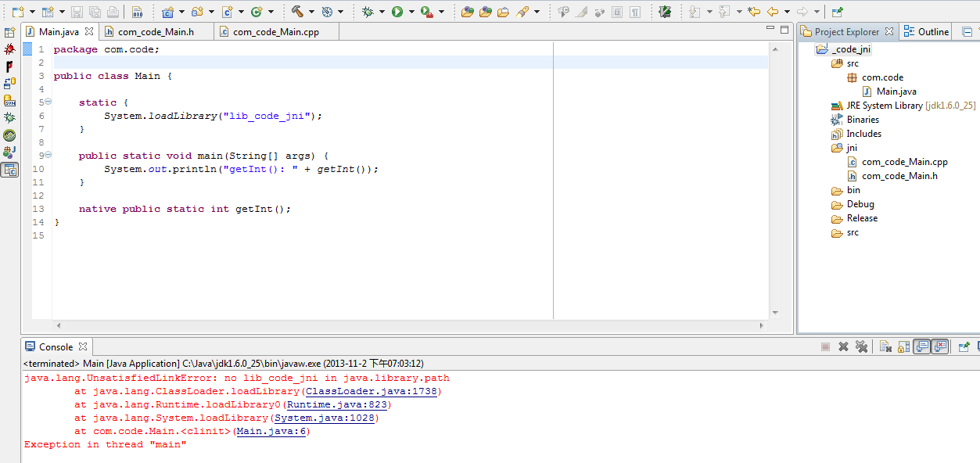
Task: Click the Clear Console icon
Action: tap(885, 346)
